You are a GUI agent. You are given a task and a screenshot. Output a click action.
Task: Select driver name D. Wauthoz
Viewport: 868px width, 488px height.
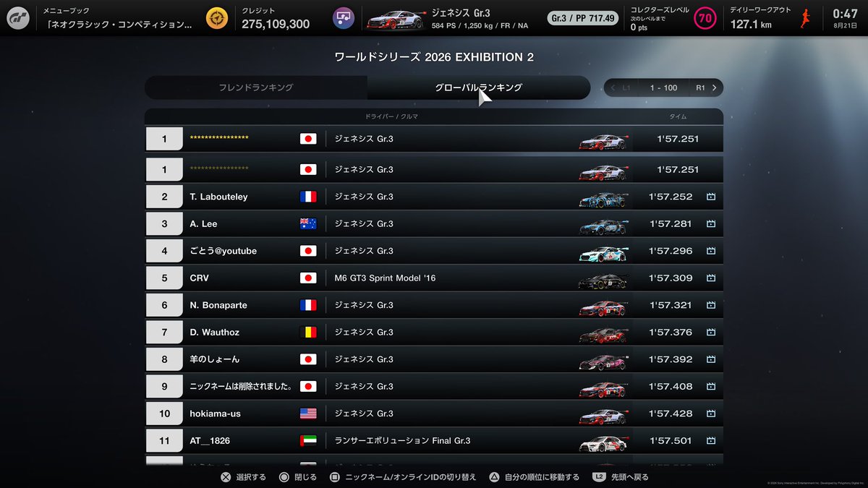[x=215, y=333]
